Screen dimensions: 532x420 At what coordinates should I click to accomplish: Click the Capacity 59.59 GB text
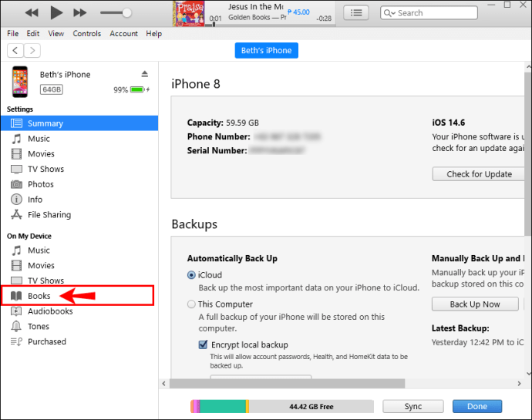[223, 123]
